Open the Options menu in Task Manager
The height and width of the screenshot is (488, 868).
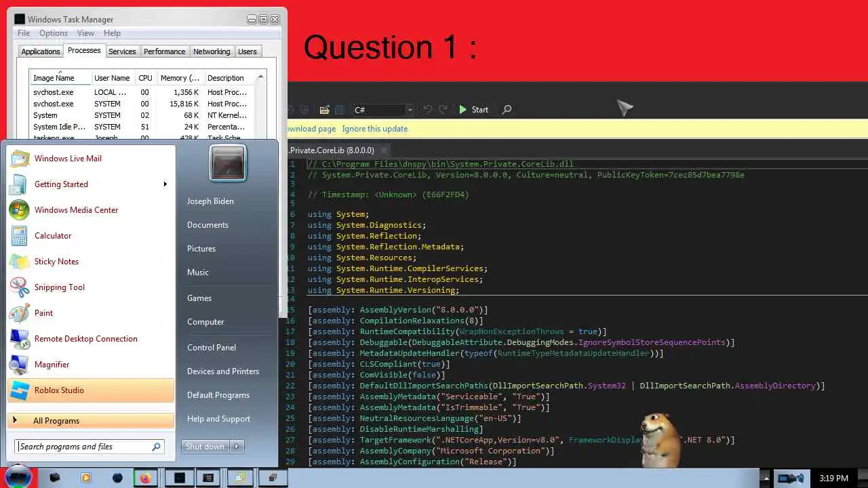tap(54, 33)
